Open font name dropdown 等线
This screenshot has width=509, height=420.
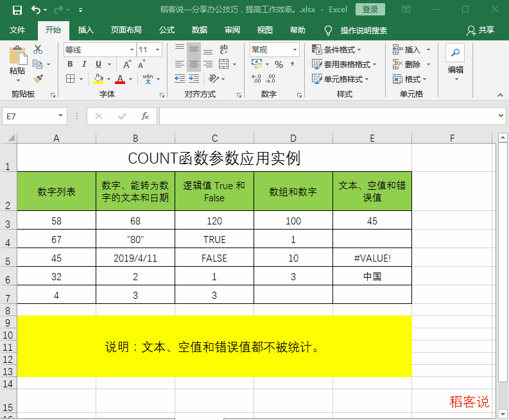[x=132, y=49]
